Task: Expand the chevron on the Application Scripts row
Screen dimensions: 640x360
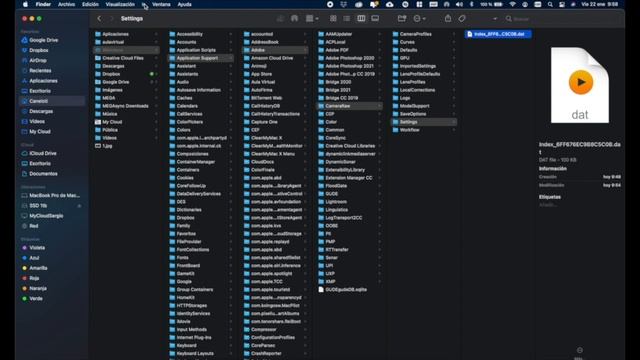Action: (x=231, y=50)
